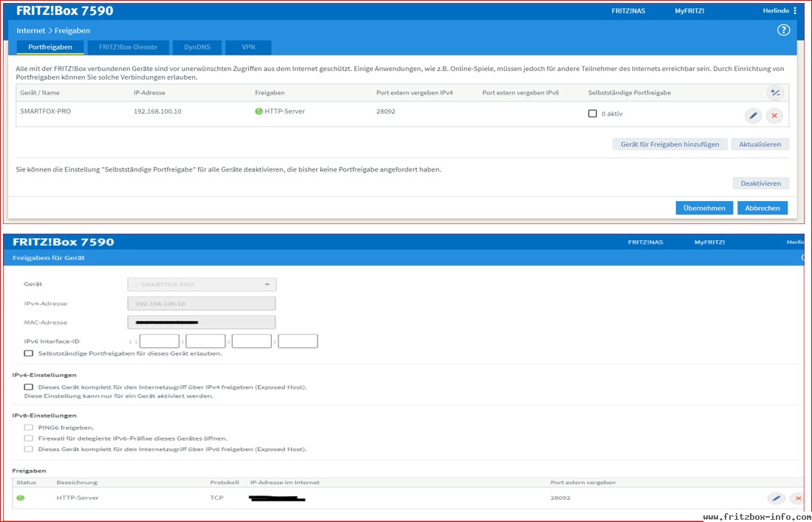The width and height of the screenshot is (812, 522).
Task: Click the table column settings icon
Action: [x=775, y=92]
